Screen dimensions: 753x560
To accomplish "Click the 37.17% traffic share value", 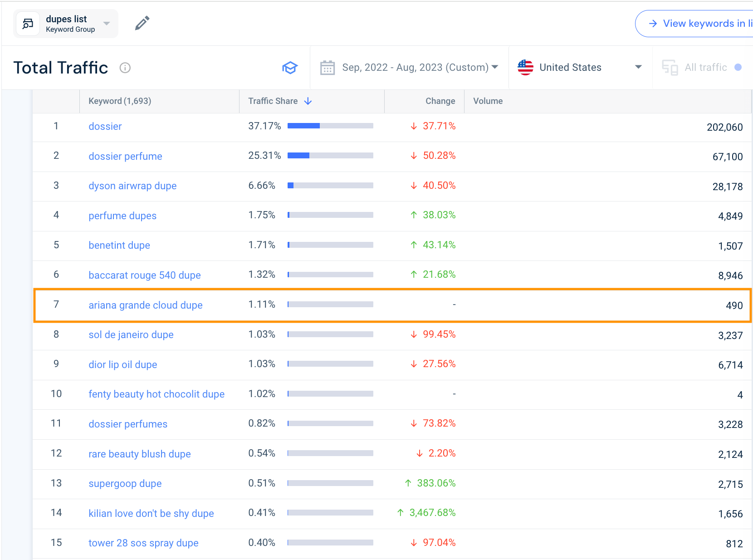I will pos(264,126).
